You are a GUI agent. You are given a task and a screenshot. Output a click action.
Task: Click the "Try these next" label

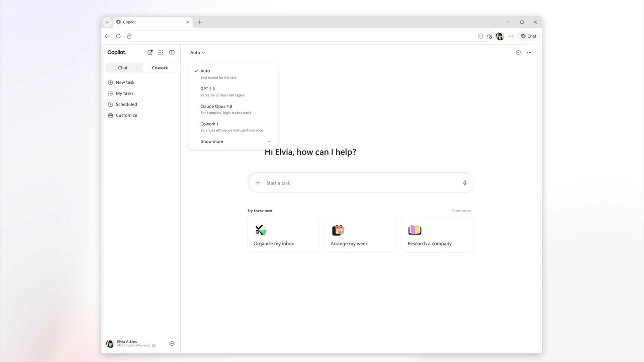(260, 211)
